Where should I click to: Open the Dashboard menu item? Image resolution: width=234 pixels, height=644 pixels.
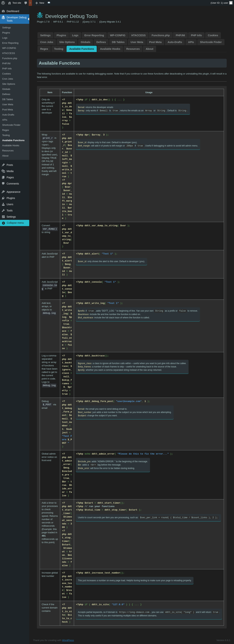coord(13,11)
